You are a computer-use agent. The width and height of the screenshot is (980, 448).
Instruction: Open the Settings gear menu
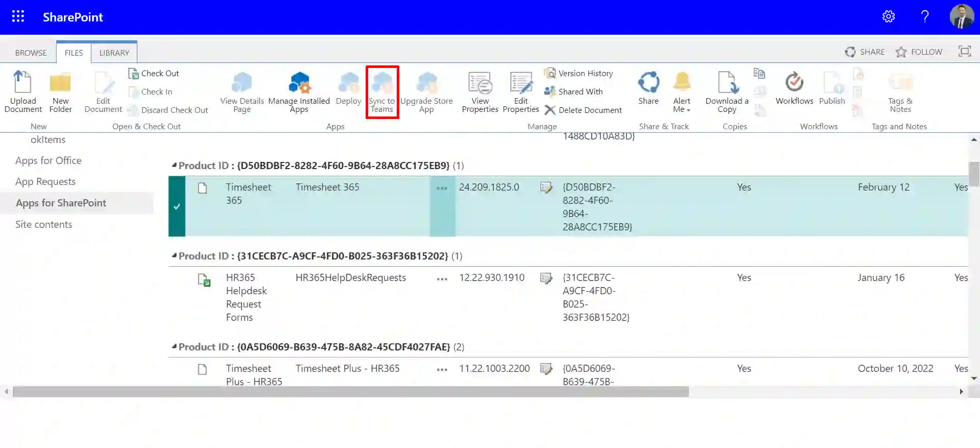889,17
